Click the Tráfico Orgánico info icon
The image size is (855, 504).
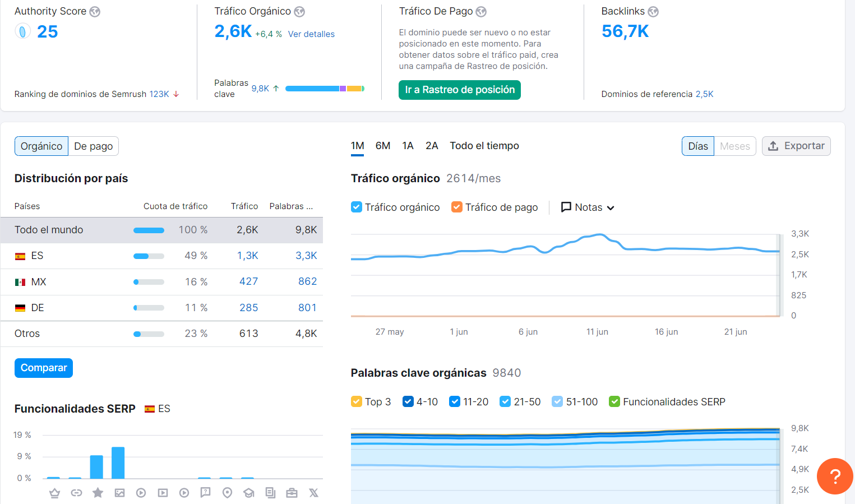click(299, 12)
